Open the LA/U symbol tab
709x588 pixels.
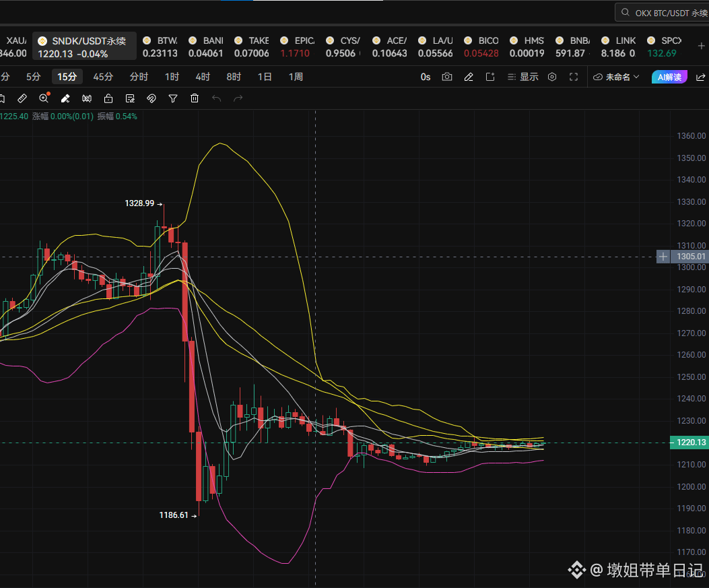point(436,46)
